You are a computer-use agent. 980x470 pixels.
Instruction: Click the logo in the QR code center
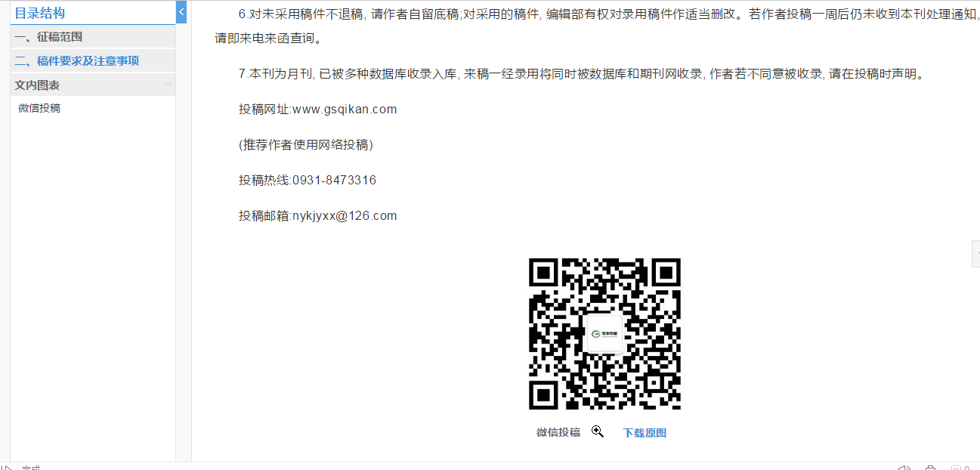604,333
